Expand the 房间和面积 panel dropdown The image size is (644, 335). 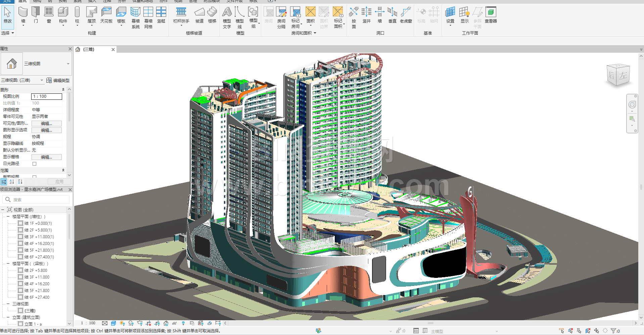point(315,33)
